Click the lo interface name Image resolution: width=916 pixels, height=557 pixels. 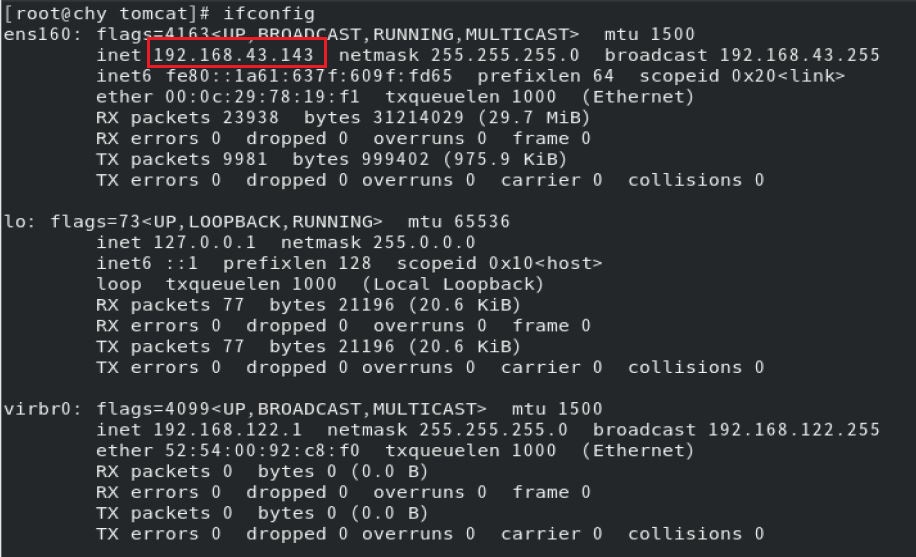(15, 222)
